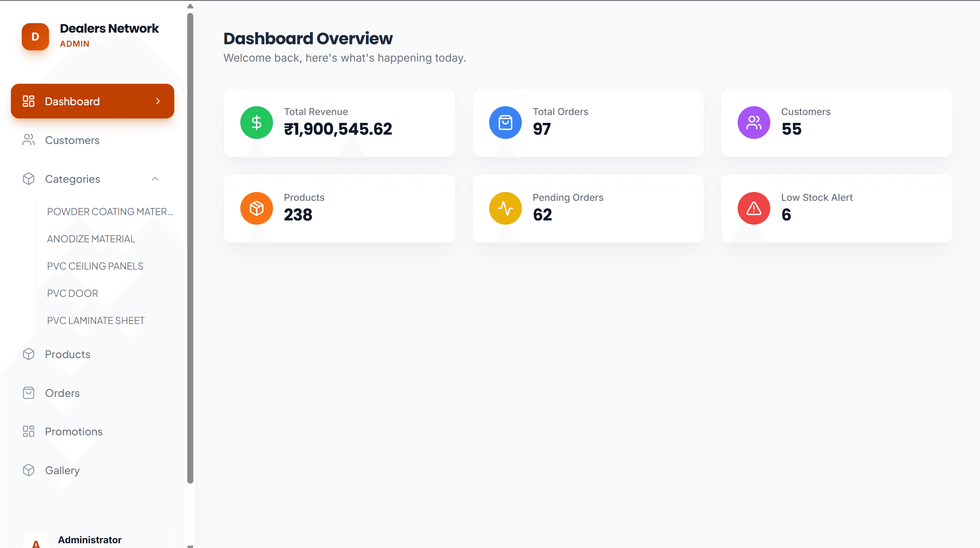The height and width of the screenshot is (548, 980).
Task: Click the Orders shopping bag icon
Action: 28,393
